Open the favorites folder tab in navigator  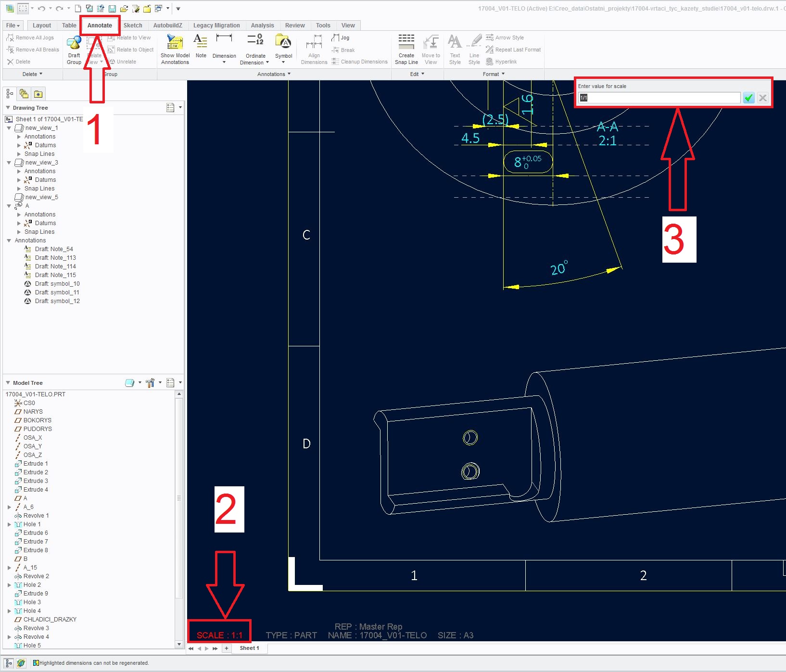tap(38, 94)
